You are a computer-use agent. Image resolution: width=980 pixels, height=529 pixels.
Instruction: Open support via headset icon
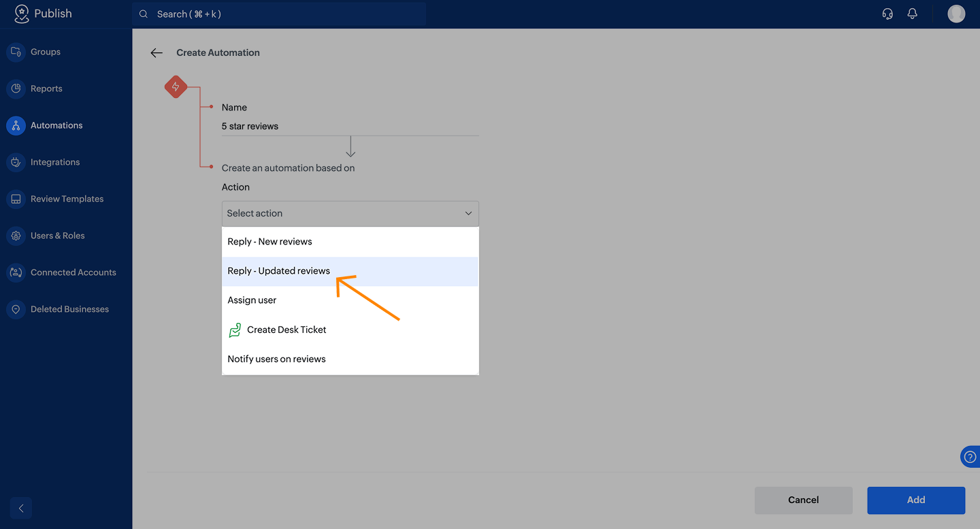click(887, 14)
